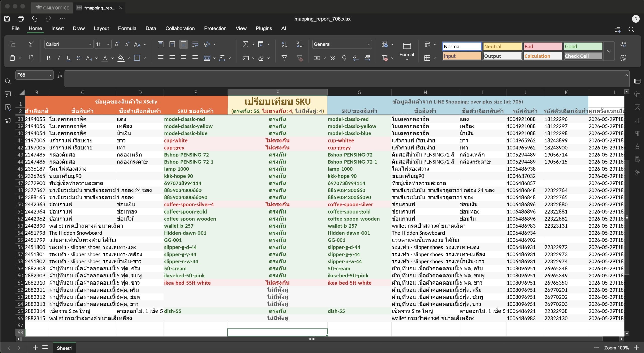Increase decimal places

coord(367,58)
